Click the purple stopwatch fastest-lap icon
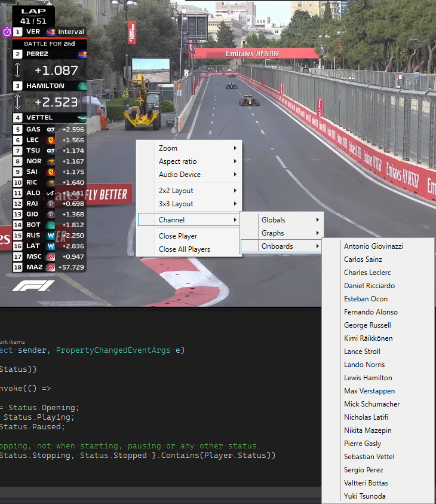This screenshot has height=504, width=436. click(7, 32)
